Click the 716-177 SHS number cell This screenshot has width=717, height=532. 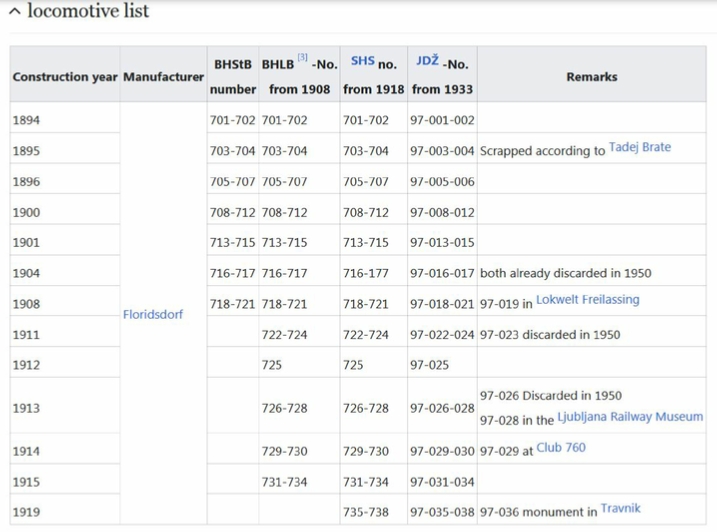[365, 273]
